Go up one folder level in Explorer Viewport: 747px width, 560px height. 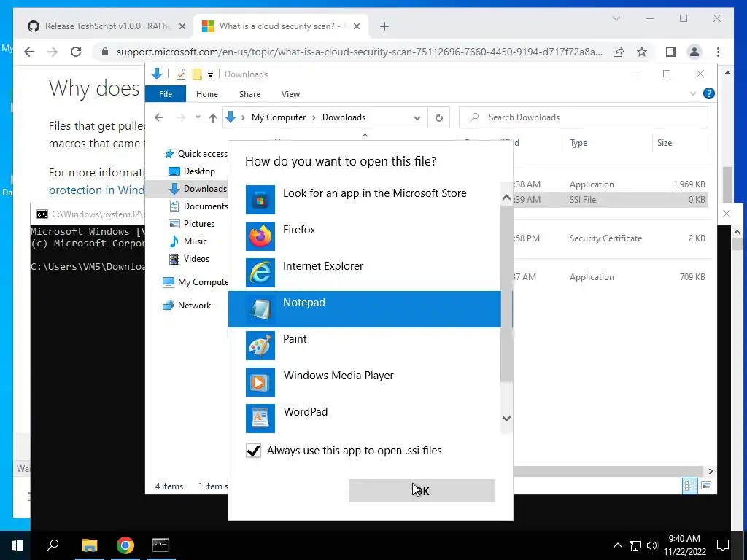213,117
